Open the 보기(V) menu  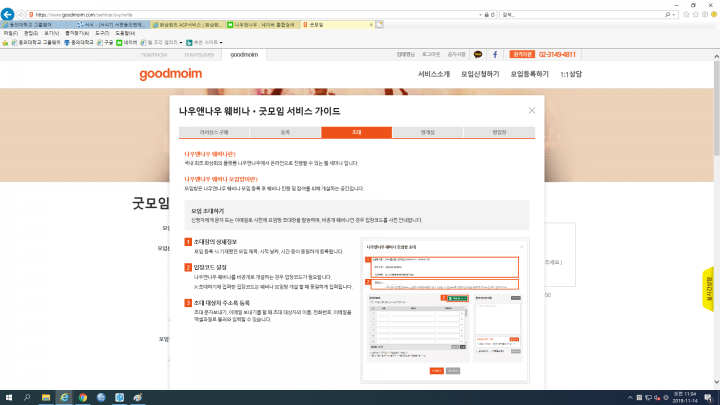51,34
